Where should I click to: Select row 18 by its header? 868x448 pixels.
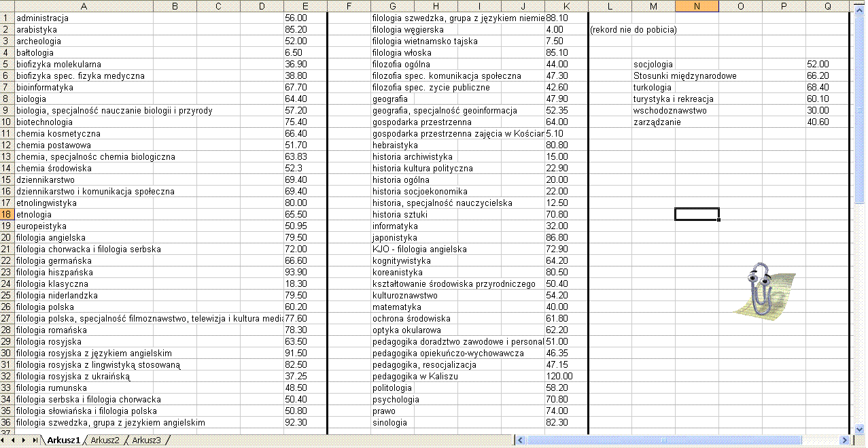point(7,214)
